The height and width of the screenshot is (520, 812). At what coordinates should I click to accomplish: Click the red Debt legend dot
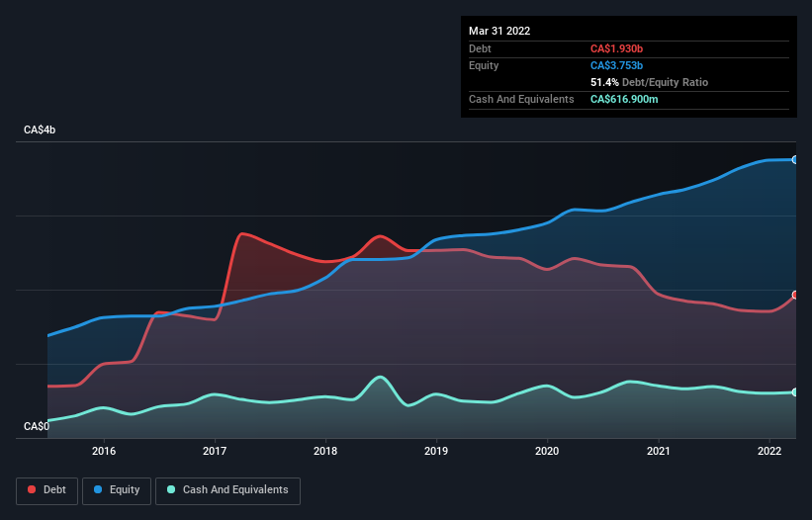pos(32,489)
